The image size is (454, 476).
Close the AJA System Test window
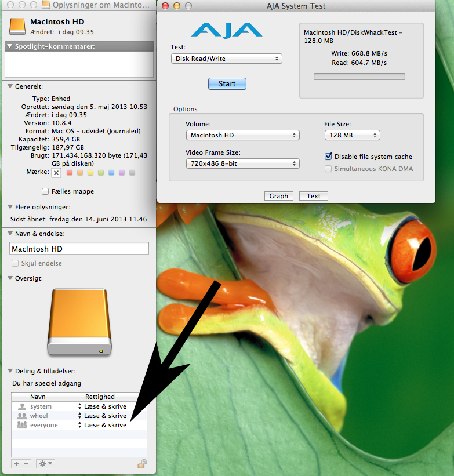coord(165,6)
